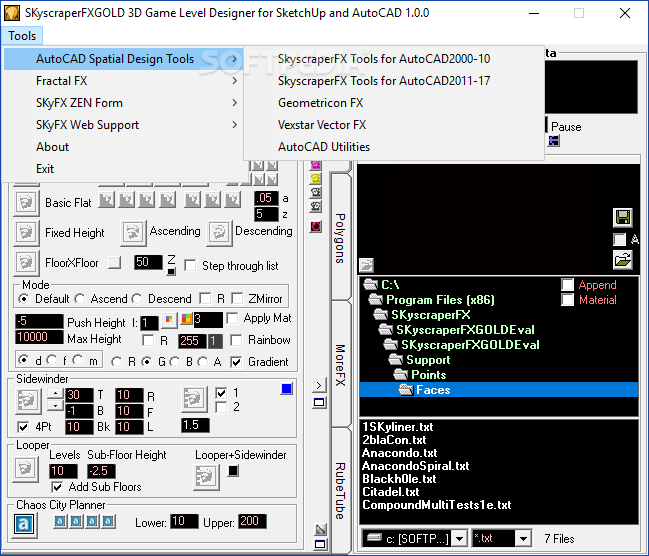649x556 pixels.
Task: Click the Sidewinder icon next to checkboxes 1 and 2
Action: (x=194, y=400)
